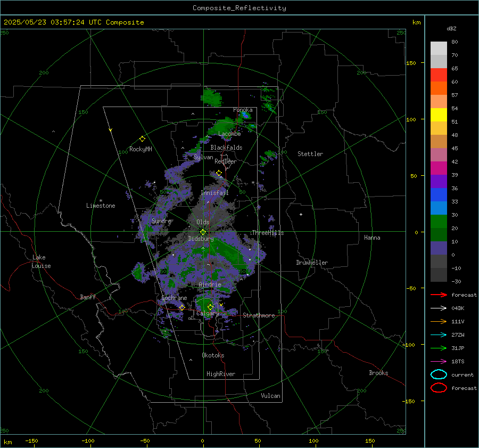Click the bright green 30-20 dBZ swatch

pyautogui.click(x=439, y=222)
